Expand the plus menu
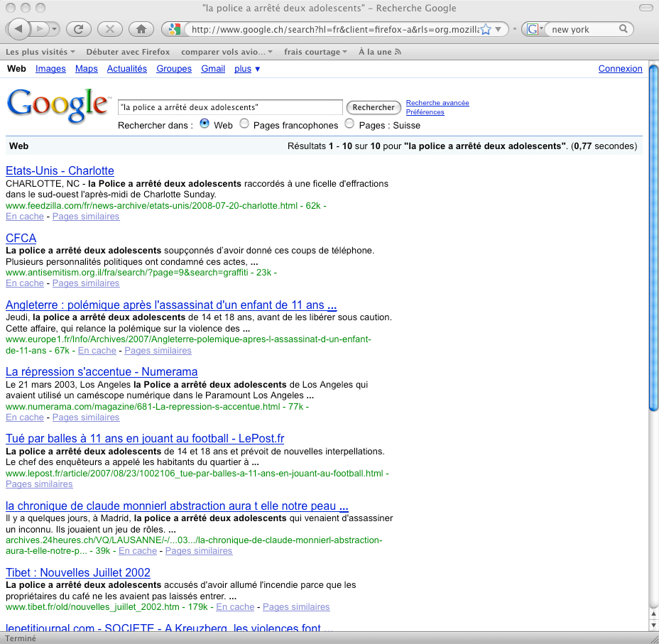The width and height of the screenshot is (659, 644). coord(247,68)
